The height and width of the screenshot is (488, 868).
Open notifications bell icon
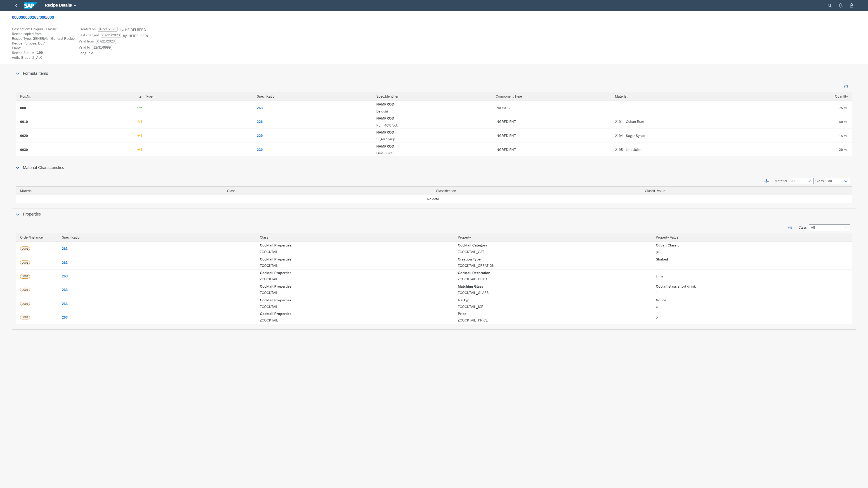click(x=840, y=5)
